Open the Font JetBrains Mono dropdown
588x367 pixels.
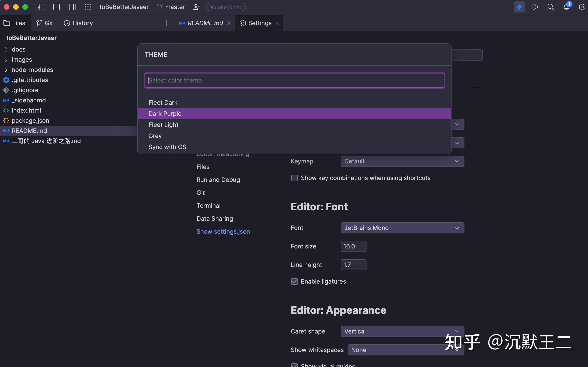point(402,228)
